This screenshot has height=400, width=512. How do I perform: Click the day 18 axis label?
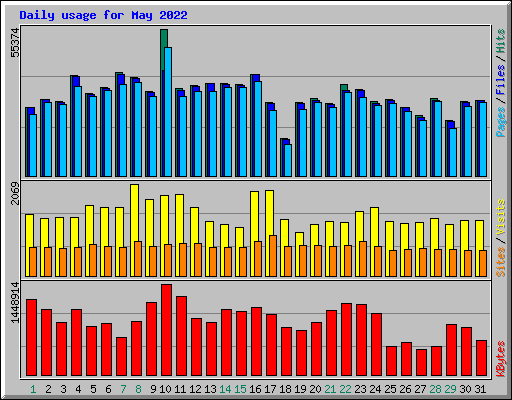pyautogui.click(x=286, y=389)
